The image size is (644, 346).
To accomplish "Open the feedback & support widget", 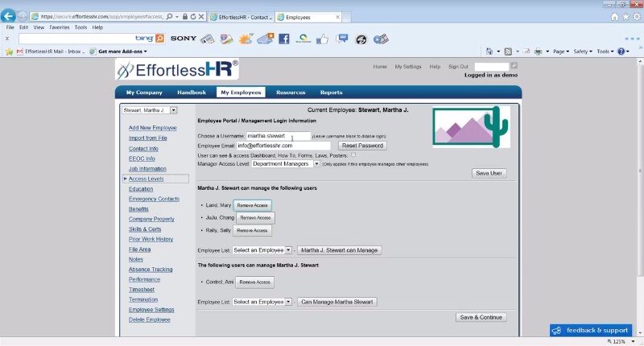I will (x=591, y=330).
